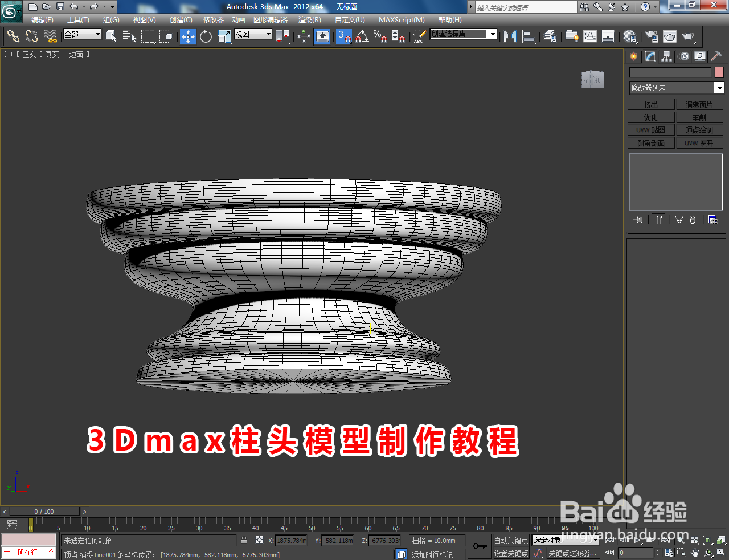
Task: Click the 车削 Lathe modifier button
Action: pyautogui.click(x=700, y=117)
